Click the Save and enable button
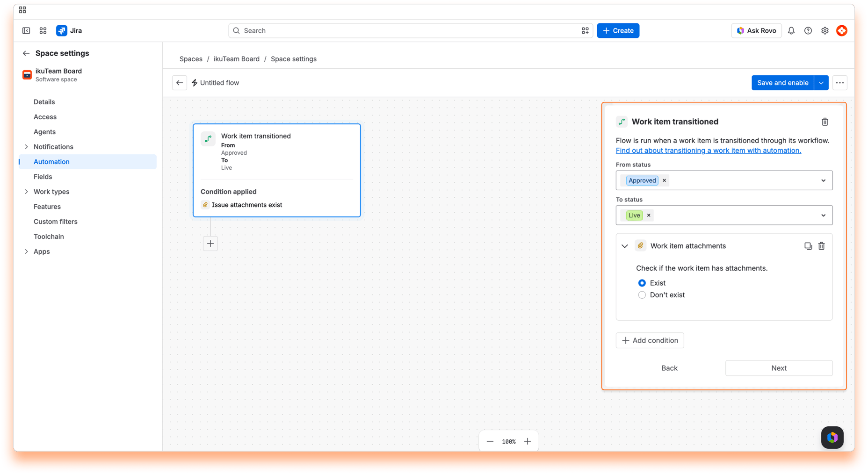The width and height of the screenshot is (868, 474). (x=783, y=83)
